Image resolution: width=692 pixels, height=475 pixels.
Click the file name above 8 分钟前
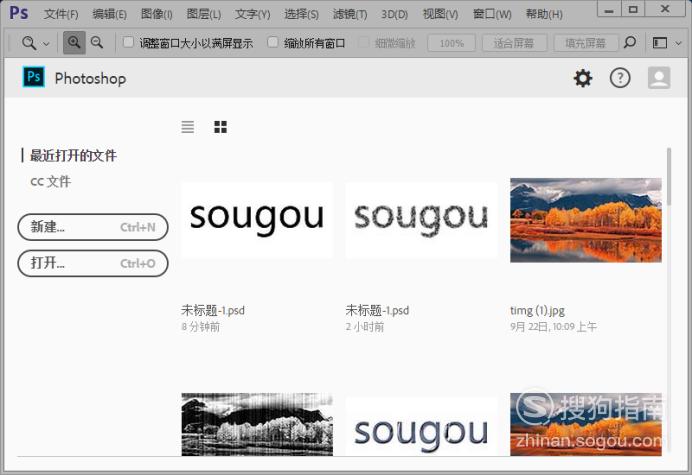pos(213,310)
